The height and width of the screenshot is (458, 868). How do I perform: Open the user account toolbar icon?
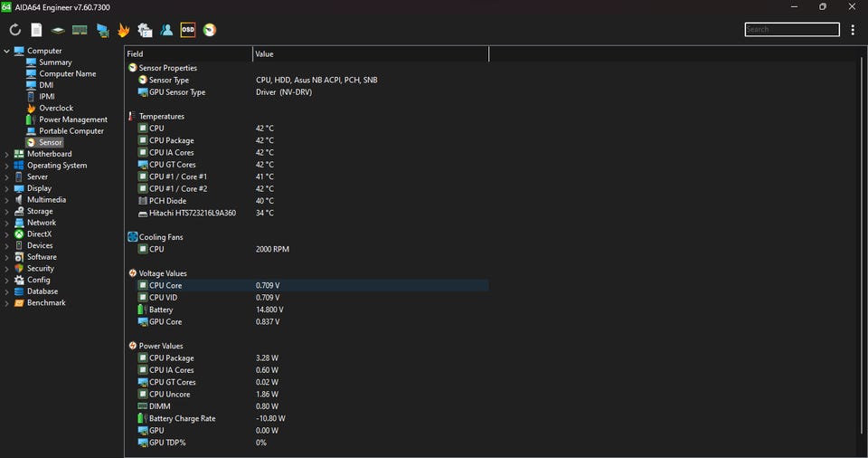coord(166,30)
